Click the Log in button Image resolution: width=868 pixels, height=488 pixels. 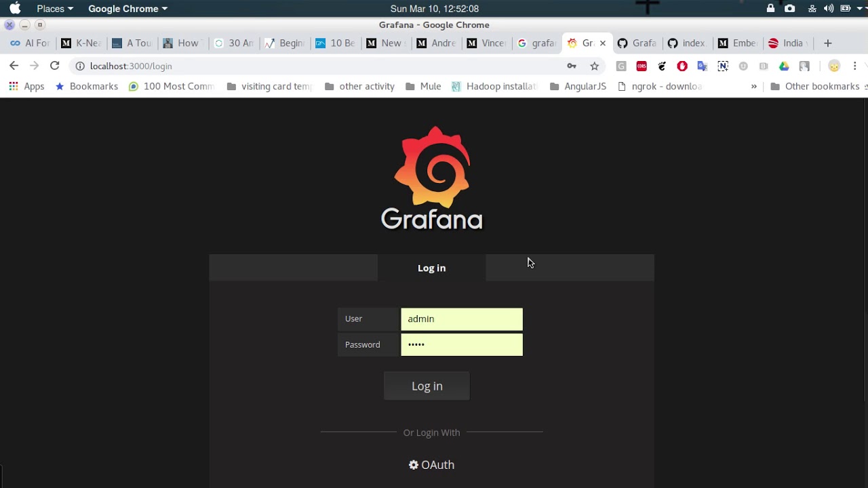pyautogui.click(x=427, y=386)
